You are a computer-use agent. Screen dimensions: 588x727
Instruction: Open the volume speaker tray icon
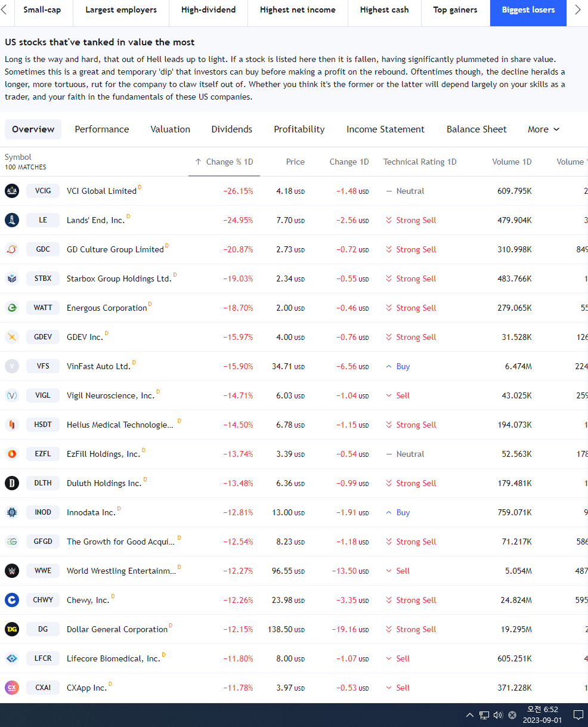pos(498,715)
